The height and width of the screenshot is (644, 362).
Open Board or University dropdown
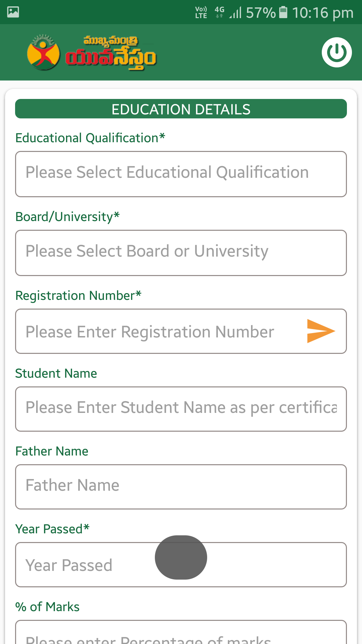[181, 253]
